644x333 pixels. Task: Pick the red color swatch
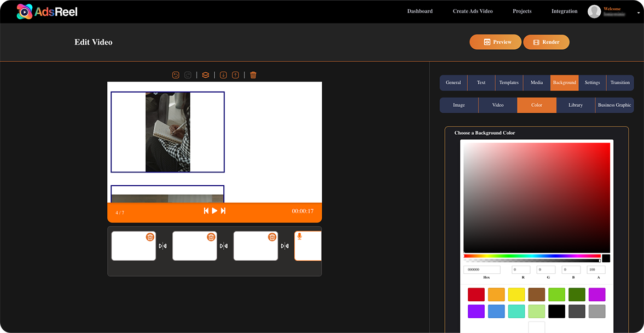pos(476,295)
